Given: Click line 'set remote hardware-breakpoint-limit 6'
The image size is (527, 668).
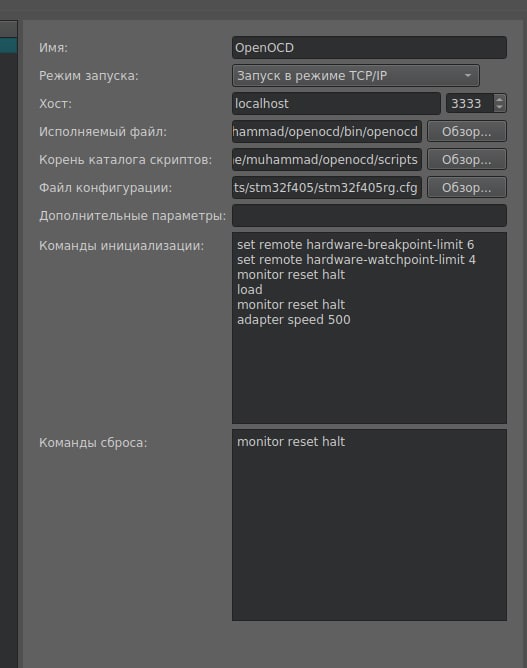Looking at the screenshot, I should [355, 245].
